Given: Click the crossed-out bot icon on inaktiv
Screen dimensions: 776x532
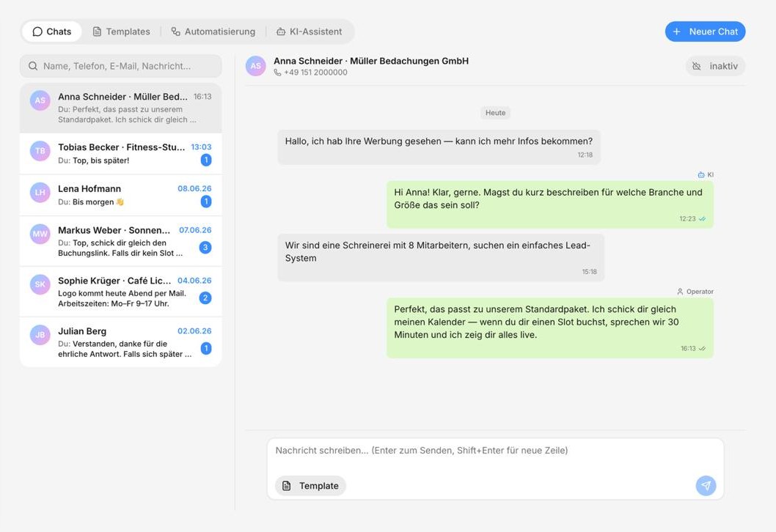Looking at the screenshot, I should tap(696, 66).
